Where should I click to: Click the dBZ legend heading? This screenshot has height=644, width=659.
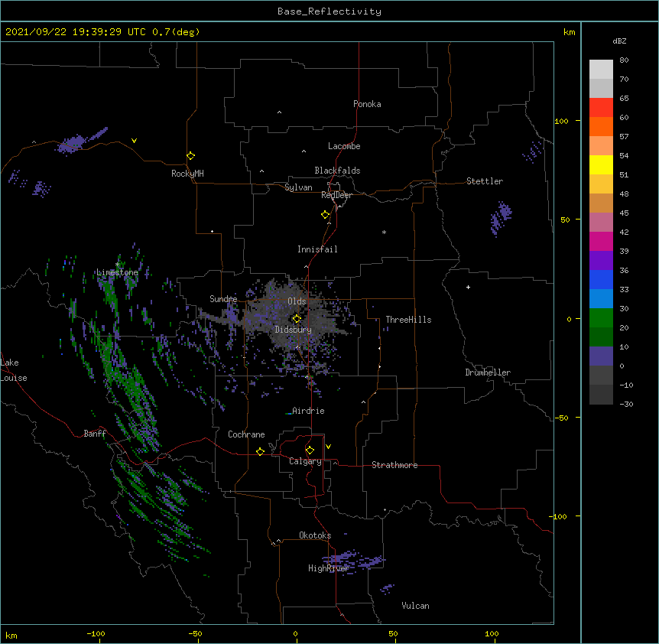pyautogui.click(x=619, y=41)
